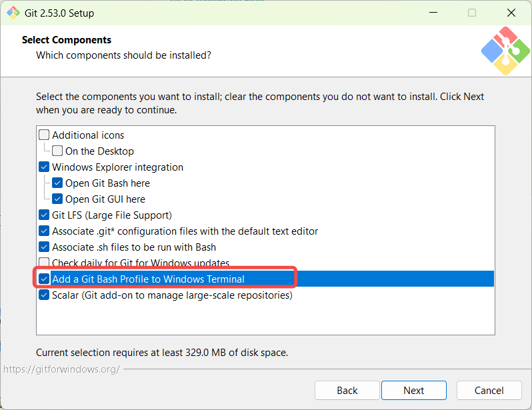Image resolution: width=532 pixels, height=410 pixels.
Task: Close the Git Setup window
Action: [x=511, y=13]
